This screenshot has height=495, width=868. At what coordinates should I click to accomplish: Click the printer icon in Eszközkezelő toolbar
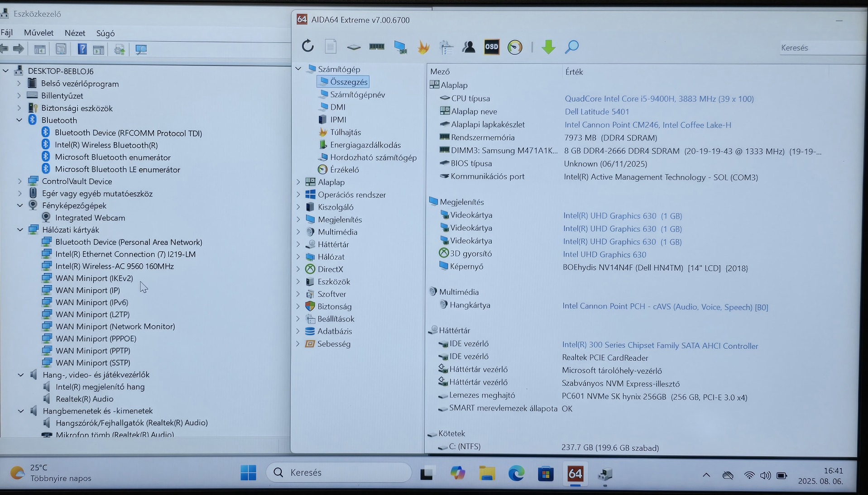120,49
